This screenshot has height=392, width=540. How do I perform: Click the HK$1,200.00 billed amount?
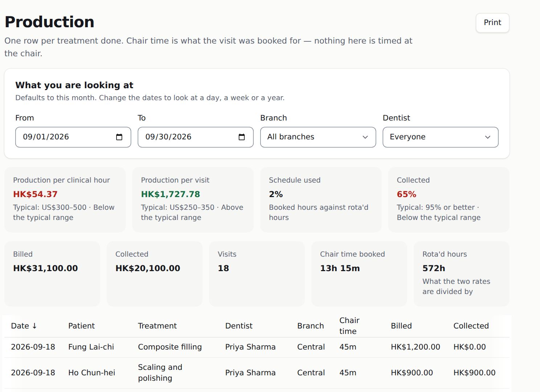click(416, 347)
